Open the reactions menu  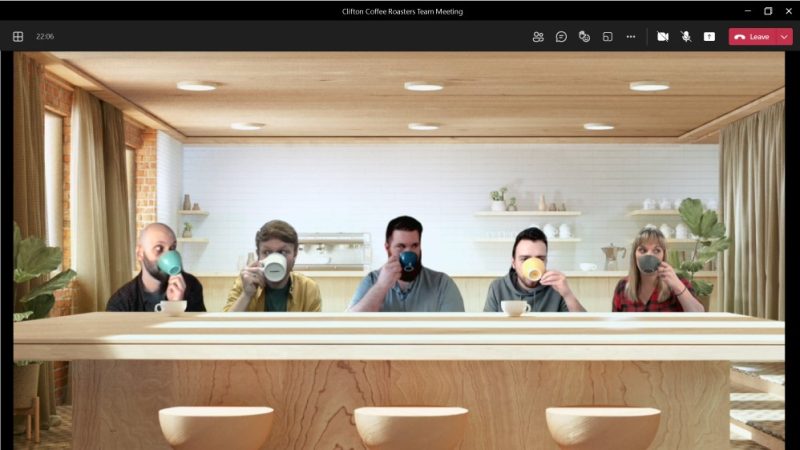[584, 36]
